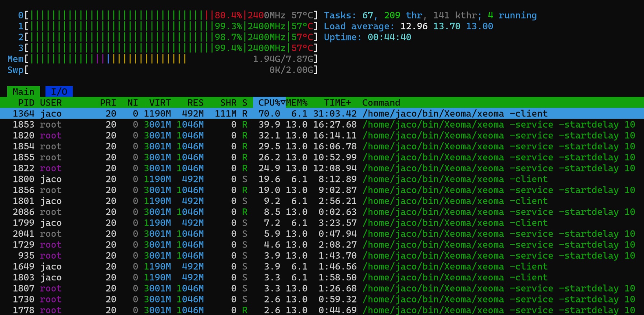Click the Load average readout
Image resolution: width=644 pixels, height=315 pixels.
[x=408, y=27]
